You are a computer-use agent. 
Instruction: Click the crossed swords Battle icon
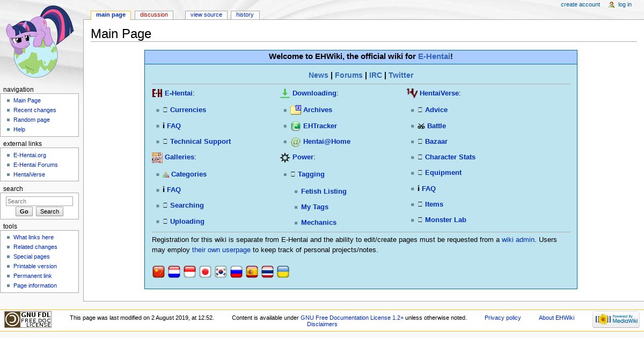tap(421, 126)
